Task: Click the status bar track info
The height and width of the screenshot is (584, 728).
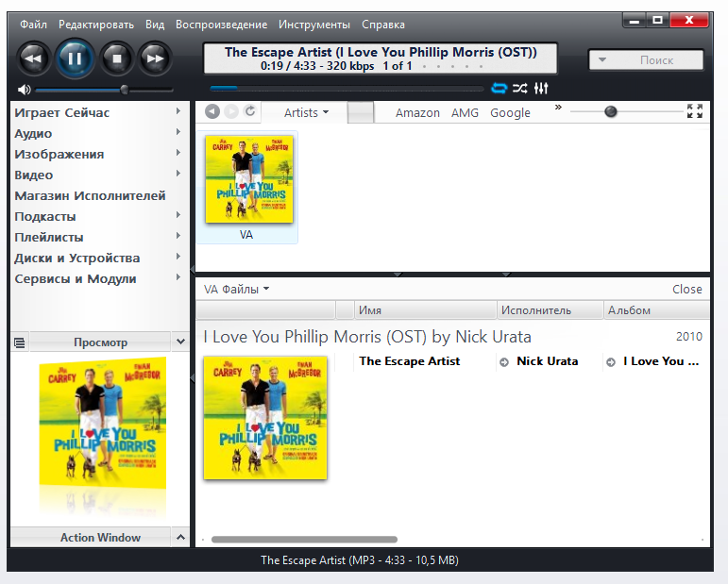Action: [360, 559]
